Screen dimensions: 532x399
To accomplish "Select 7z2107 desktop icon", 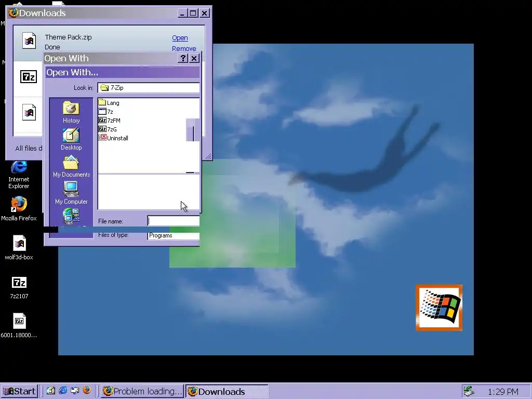I will (19, 288).
